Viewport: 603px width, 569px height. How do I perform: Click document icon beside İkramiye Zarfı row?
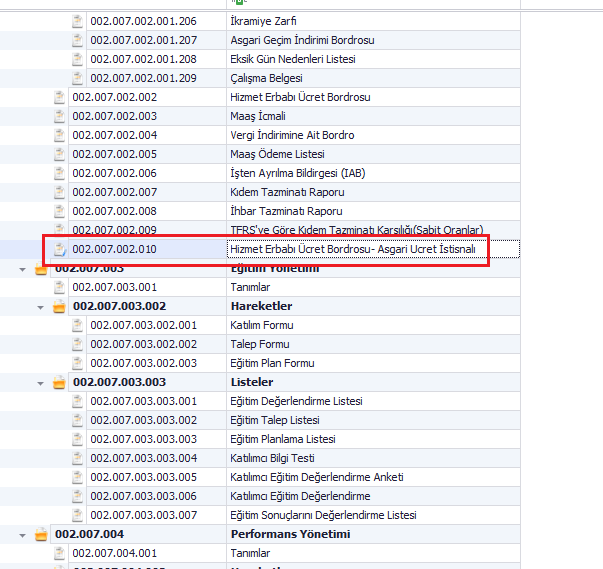tap(78, 21)
